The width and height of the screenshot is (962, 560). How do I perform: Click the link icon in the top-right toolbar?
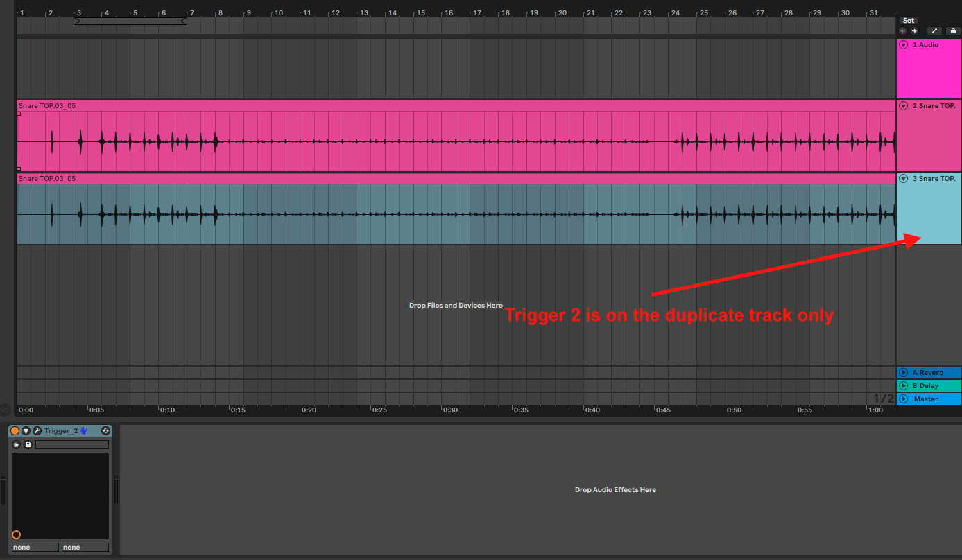coord(934,30)
